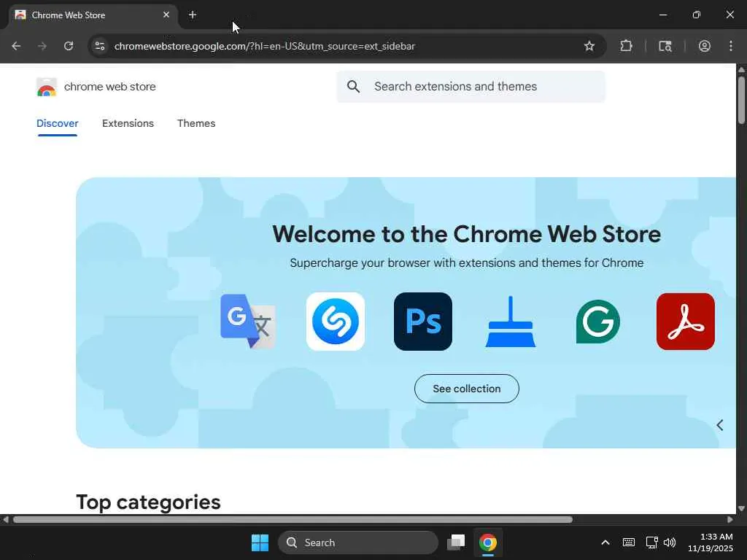Switch to the Discover tab
This screenshot has width=747, height=560.
57,123
